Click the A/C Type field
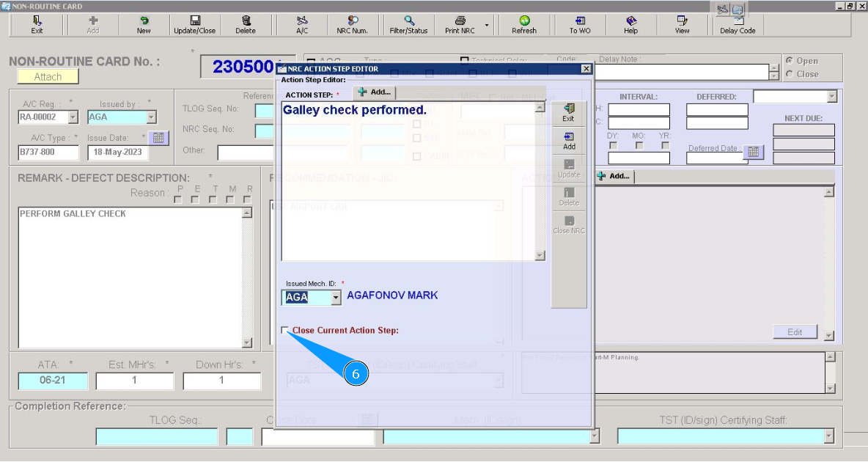Image resolution: width=868 pixels, height=462 pixels. point(48,153)
